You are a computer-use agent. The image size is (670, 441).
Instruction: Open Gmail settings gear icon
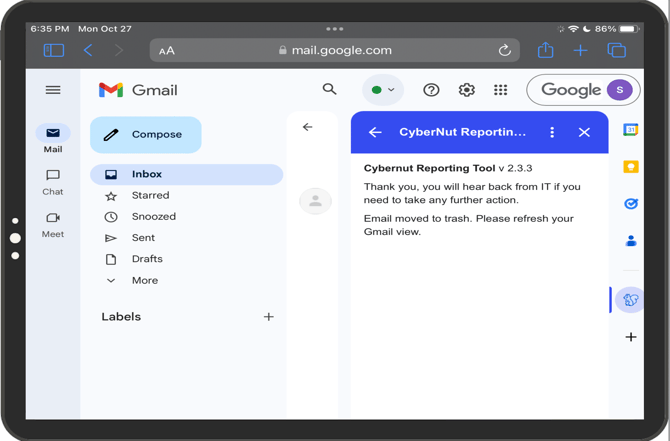[x=466, y=90]
